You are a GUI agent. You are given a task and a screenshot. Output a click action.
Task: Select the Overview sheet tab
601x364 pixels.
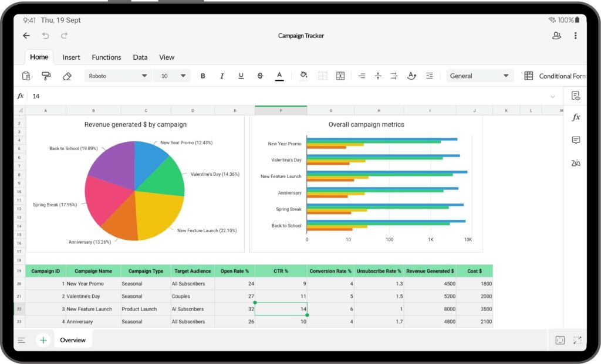(73, 340)
